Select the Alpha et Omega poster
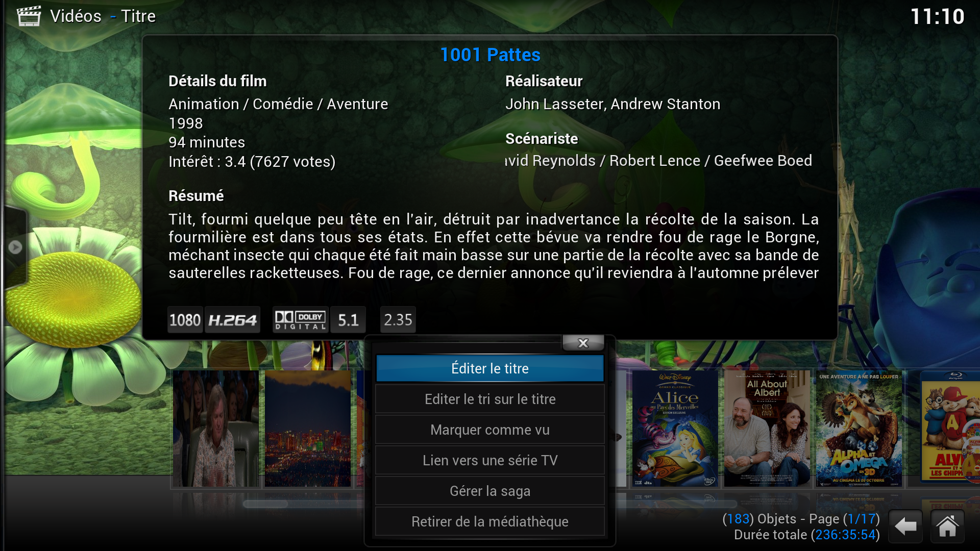This screenshot has height=551, width=980. pyautogui.click(x=859, y=429)
